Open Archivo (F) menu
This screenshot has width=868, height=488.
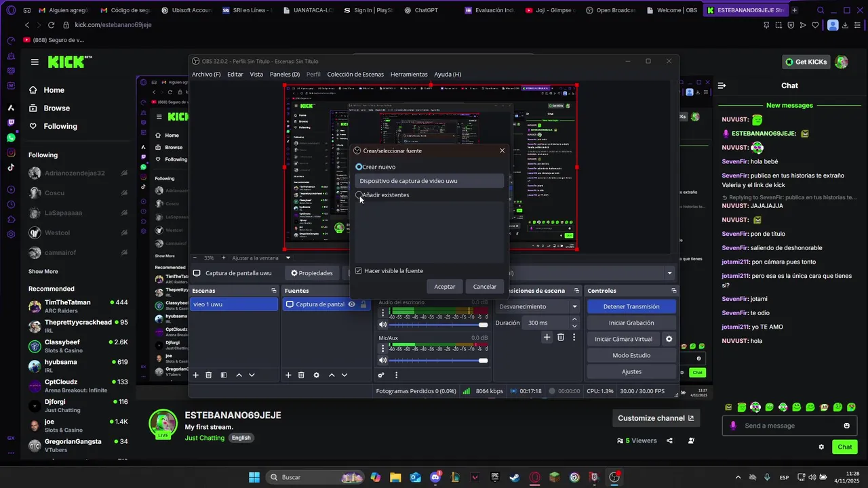pyautogui.click(x=206, y=75)
